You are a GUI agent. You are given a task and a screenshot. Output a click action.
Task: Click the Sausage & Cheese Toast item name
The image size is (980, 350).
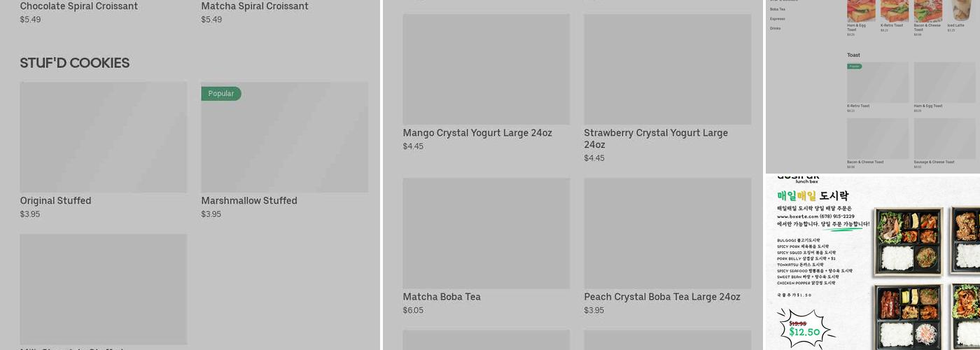934,162
